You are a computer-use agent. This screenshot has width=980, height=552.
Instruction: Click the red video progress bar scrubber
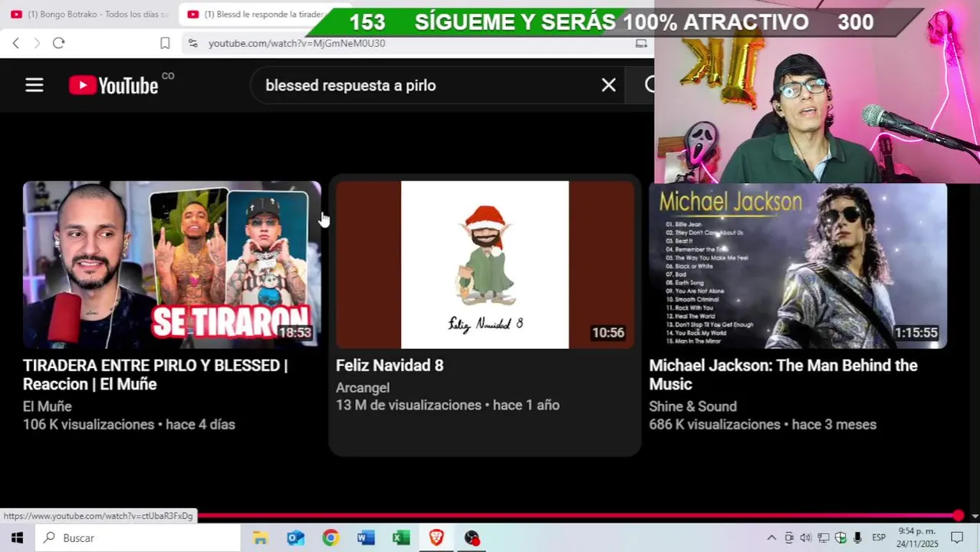tap(958, 516)
